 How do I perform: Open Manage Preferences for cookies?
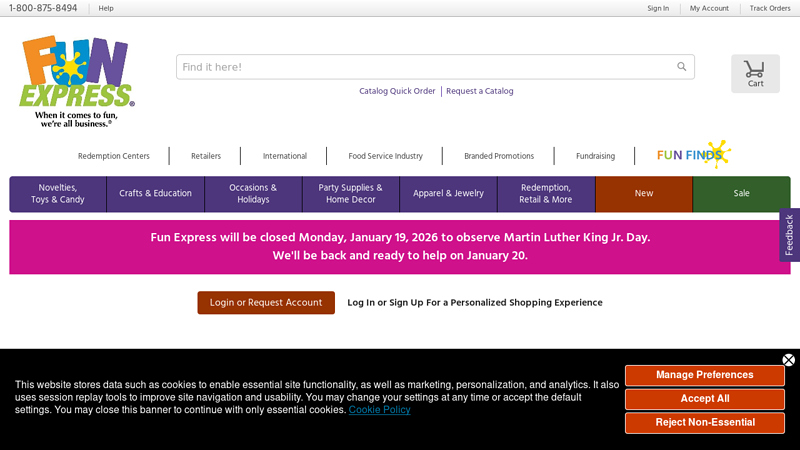point(704,375)
